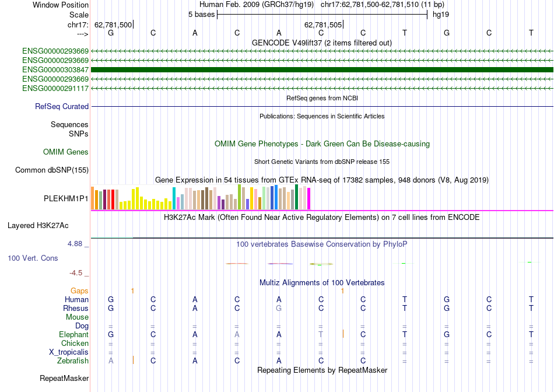Select the Human alignment row label
Image resolution: width=554 pixels, height=392 pixels.
(76, 299)
